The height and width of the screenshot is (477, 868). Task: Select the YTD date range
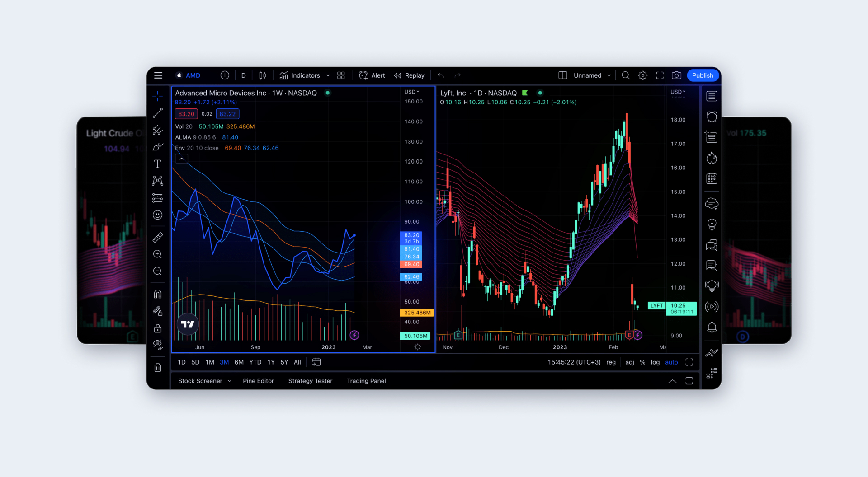pyautogui.click(x=255, y=362)
